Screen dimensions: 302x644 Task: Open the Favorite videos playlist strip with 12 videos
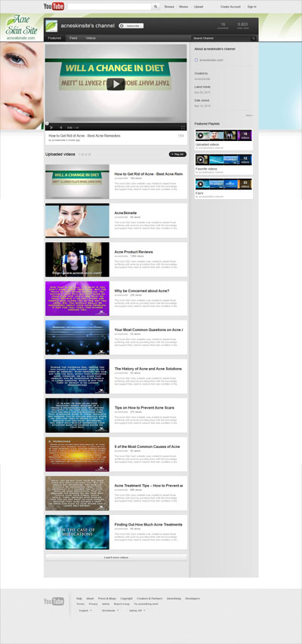[223, 160]
